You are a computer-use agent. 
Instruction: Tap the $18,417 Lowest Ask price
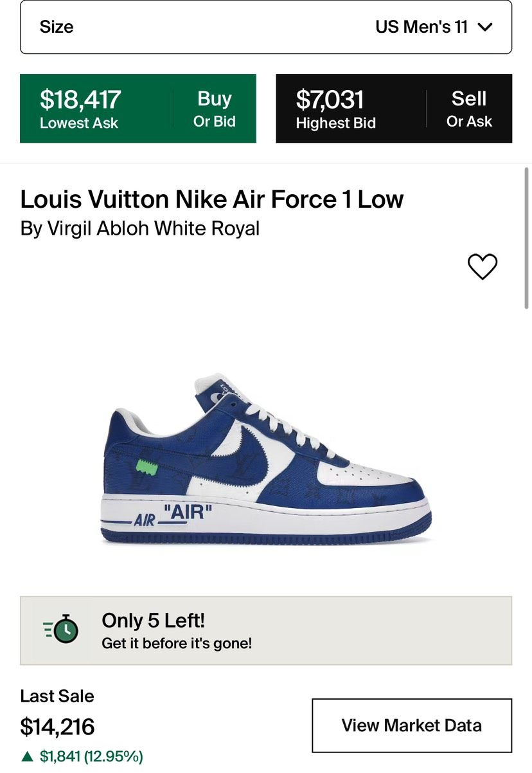tap(80, 100)
